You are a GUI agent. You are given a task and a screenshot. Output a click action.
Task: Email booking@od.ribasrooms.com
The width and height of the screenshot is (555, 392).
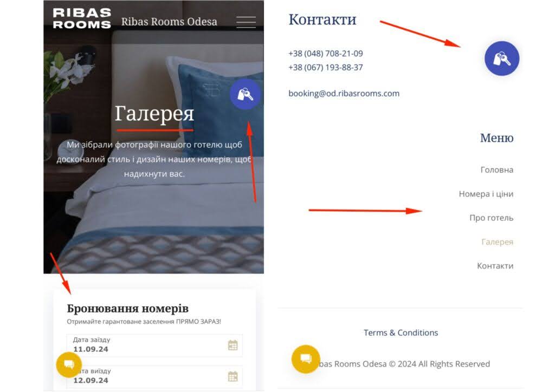(x=344, y=93)
